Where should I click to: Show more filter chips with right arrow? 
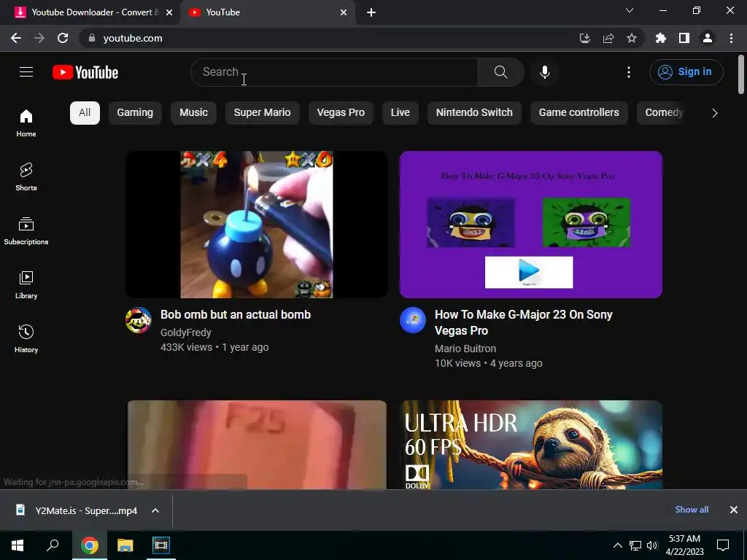click(714, 113)
